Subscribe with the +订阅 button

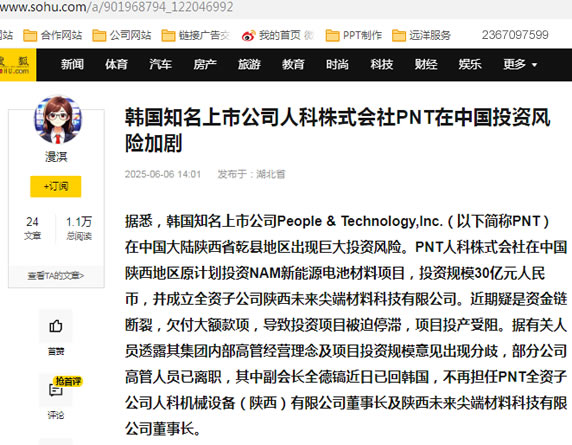tap(55, 186)
